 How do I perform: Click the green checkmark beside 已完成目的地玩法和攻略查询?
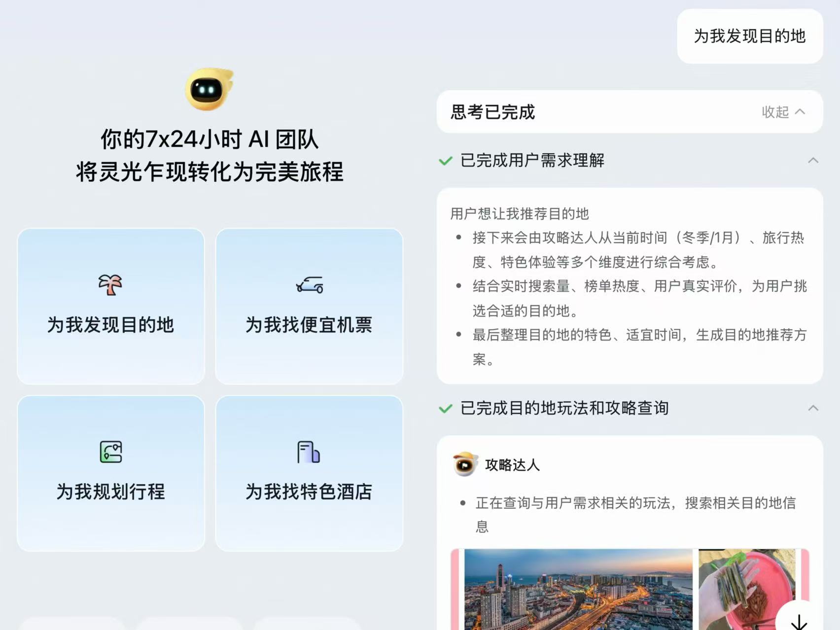click(x=446, y=408)
